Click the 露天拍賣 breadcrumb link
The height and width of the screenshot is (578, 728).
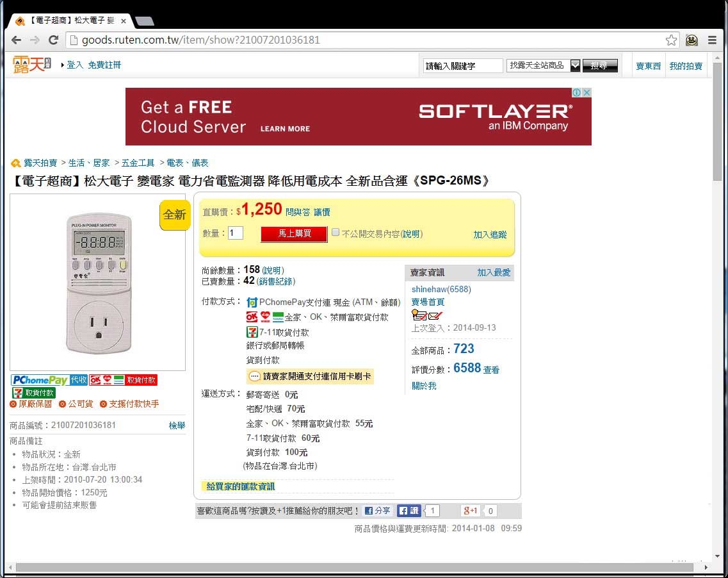tap(40, 163)
